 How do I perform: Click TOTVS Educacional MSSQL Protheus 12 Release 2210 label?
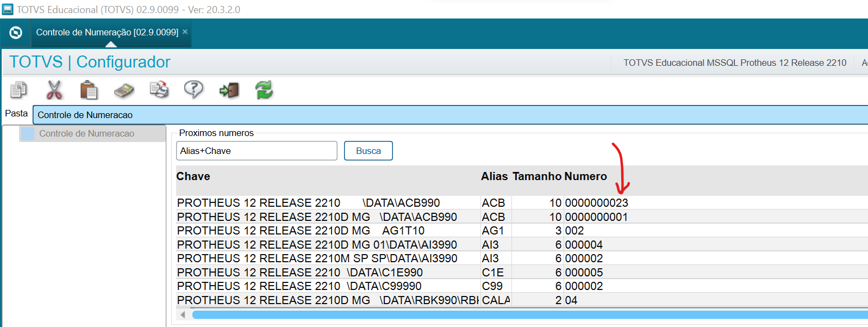click(735, 63)
